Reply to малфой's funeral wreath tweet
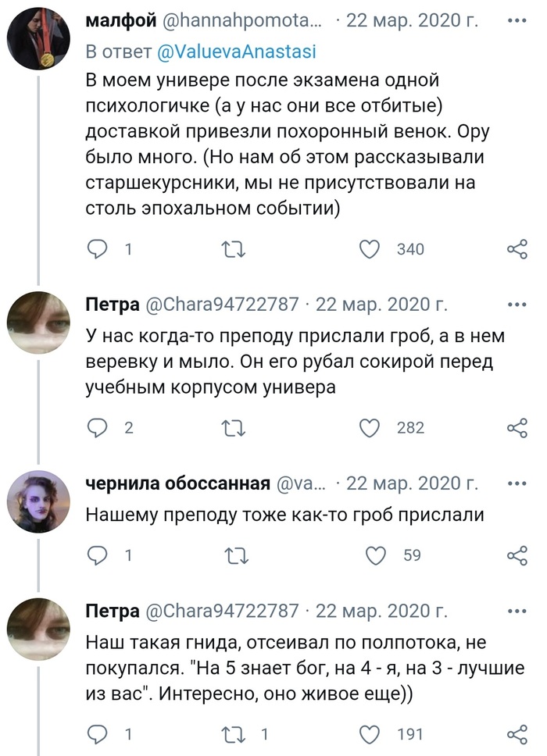This screenshot has width=547, height=756. tap(97, 249)
